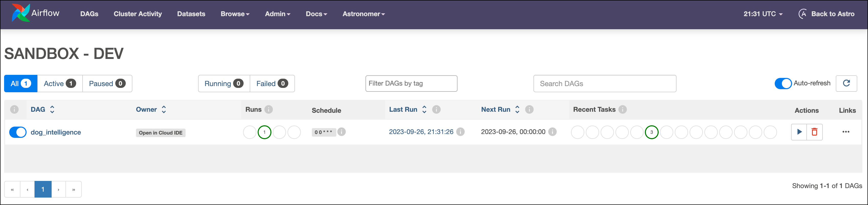Disable the Auto-refresh toggle
This screenshot has width=868, height=205.
[783, 84]
